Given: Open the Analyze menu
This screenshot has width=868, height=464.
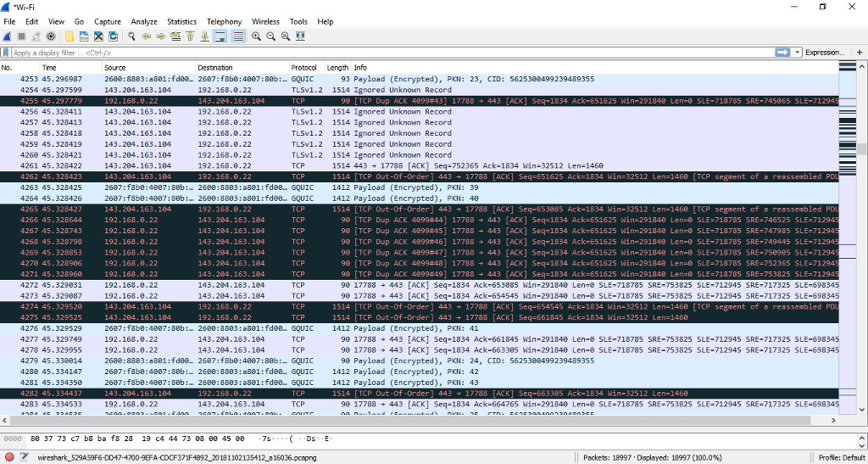Looking at the screenshot, I should coord(144,21).
